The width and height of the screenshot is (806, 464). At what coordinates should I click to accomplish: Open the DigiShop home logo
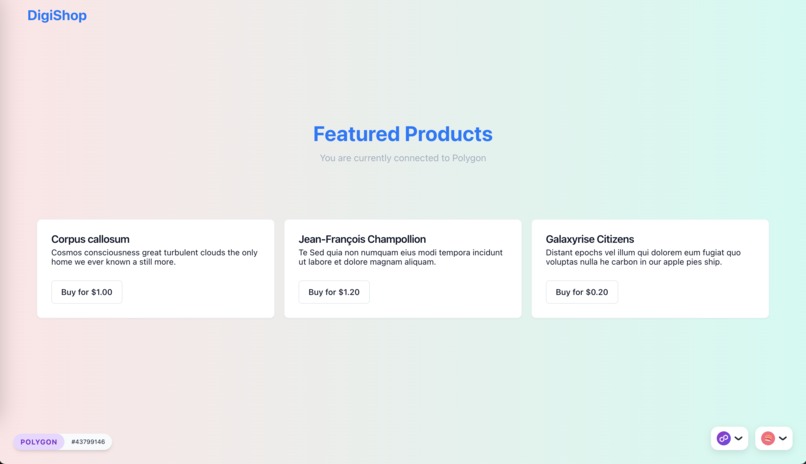coord(57,15)
